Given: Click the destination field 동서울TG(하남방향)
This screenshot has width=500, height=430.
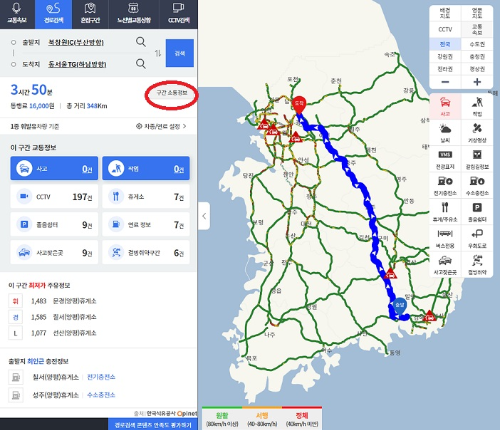Looking at the screenshot, I should point(77,64).
